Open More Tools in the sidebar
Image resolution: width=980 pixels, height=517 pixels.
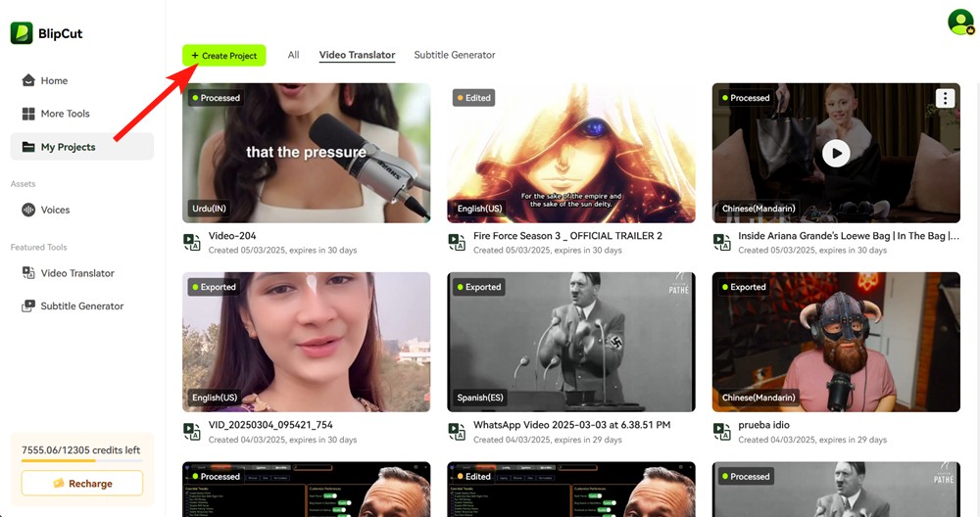click(82, 114)
